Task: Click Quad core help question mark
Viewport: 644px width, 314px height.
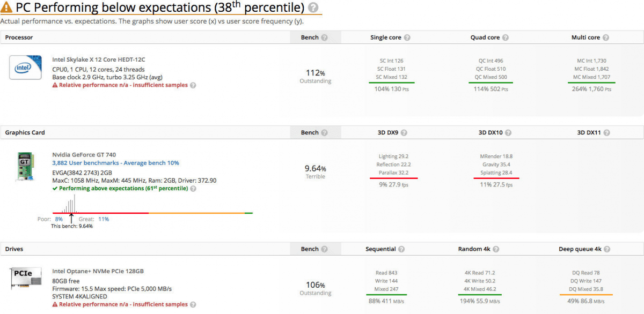Action: point(506,38)
